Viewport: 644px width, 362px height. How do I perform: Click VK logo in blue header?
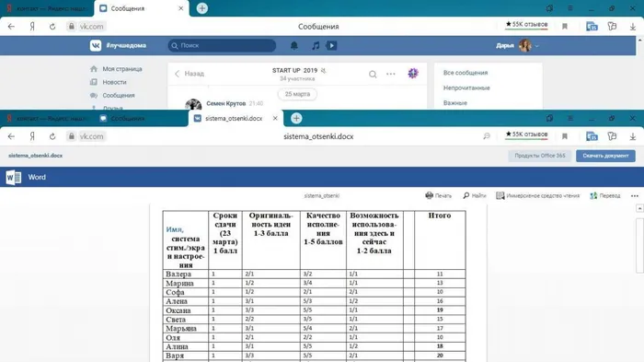pos(96,45)
